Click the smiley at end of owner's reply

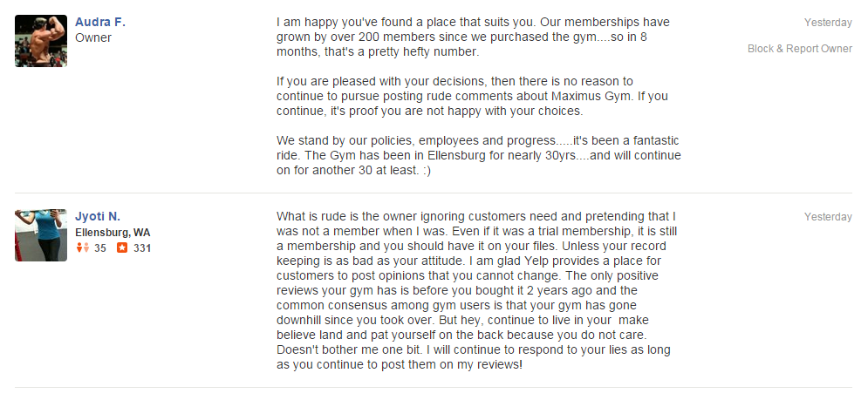click(427, 171)
